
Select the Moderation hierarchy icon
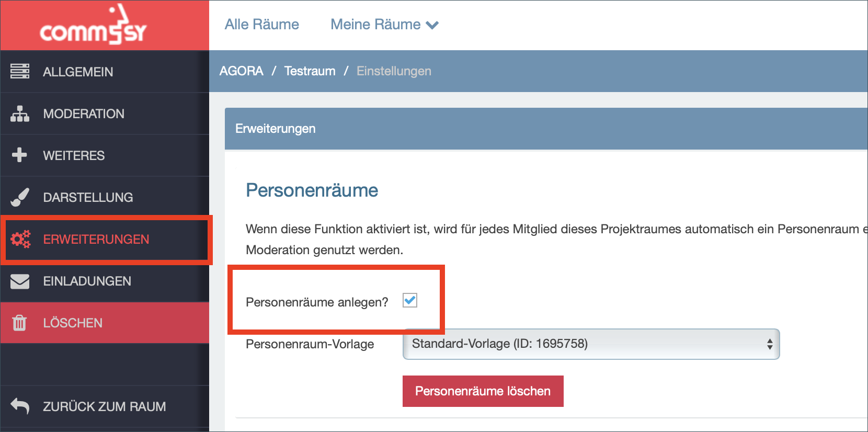click(20, 113)
